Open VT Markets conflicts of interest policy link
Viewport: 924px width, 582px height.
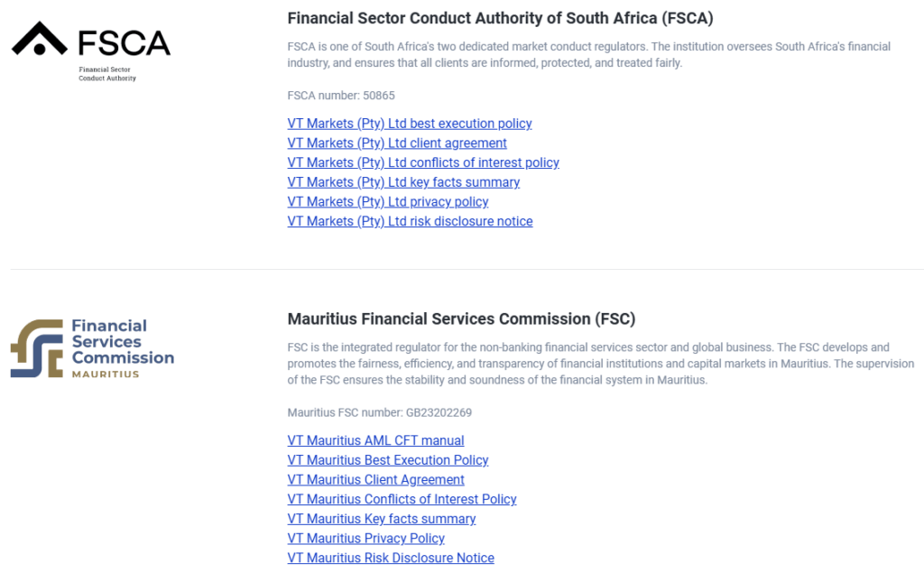click(x=423, y=162)
